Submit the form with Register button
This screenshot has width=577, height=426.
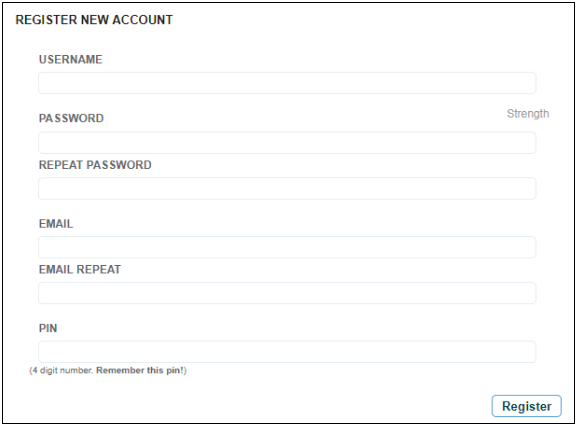pyautogui.click(x=527, y=406)
